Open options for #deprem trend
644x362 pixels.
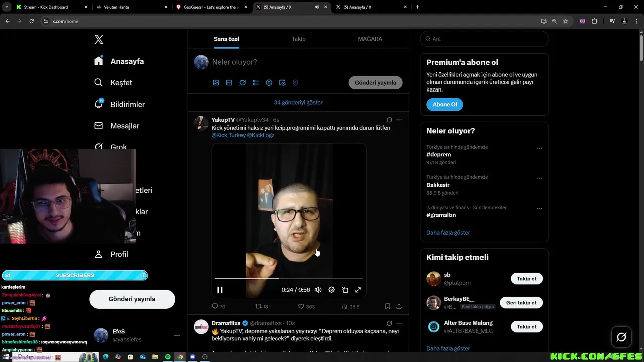point(539,148)
